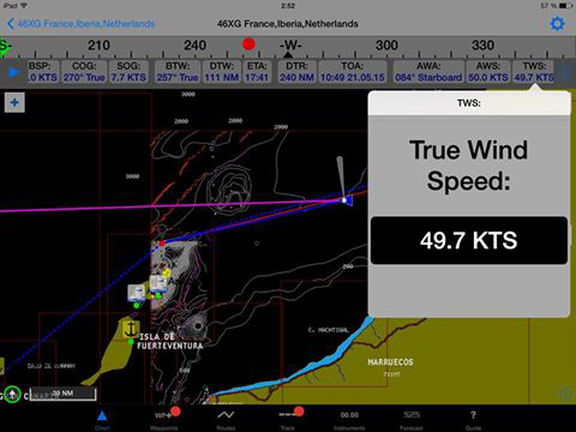The image size is (576, 432).
Task: Tap the left weather thumbnail over its green dot
Action: [136, 293]
